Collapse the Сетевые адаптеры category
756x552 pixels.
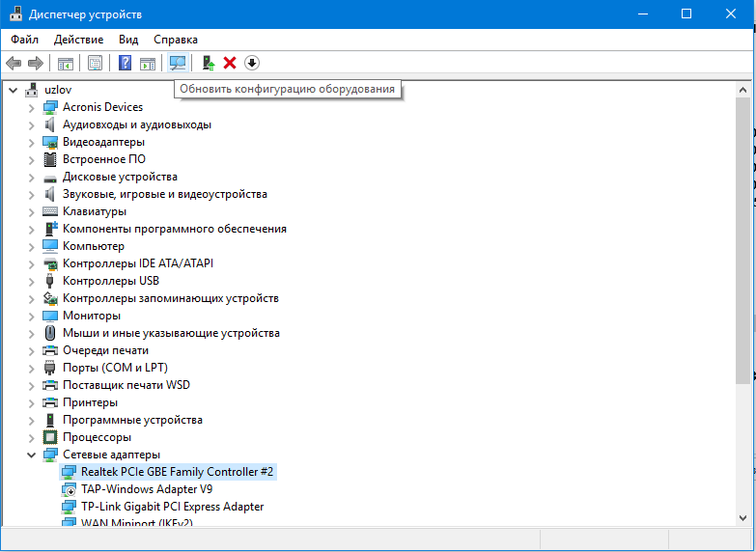(32, 455)
